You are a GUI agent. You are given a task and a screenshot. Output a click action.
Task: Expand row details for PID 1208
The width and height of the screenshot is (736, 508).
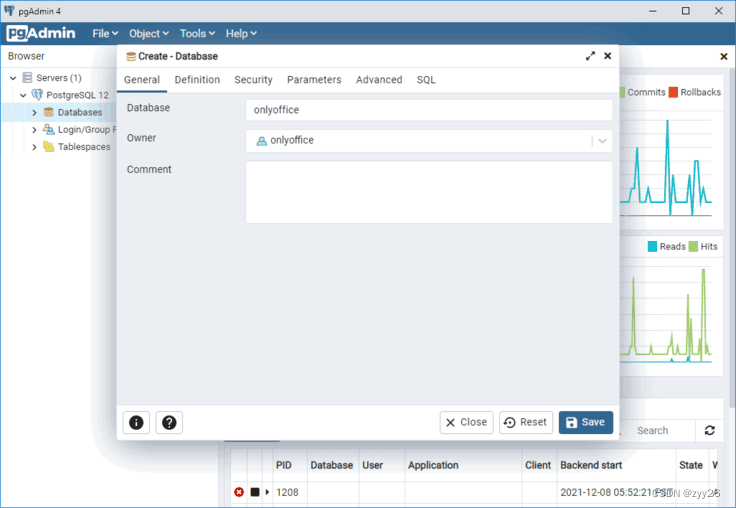(x=267, y=492)
